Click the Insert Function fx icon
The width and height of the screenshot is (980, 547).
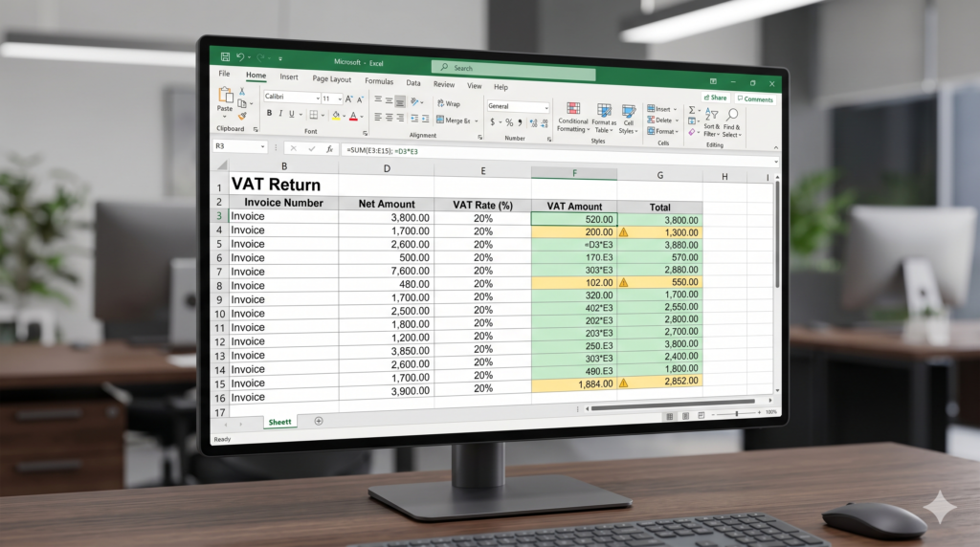click(329, 149)
